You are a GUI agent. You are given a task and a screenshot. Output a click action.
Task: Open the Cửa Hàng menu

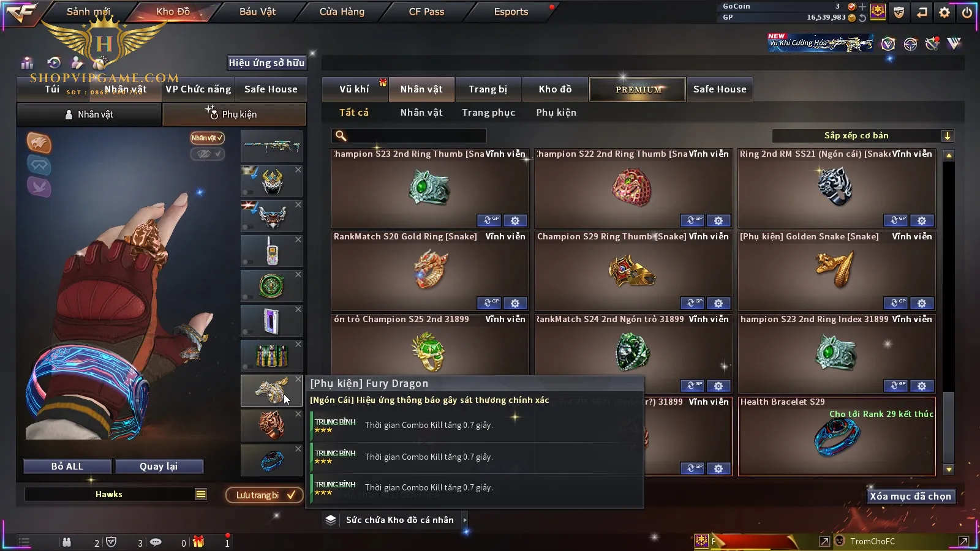(342, 12)
